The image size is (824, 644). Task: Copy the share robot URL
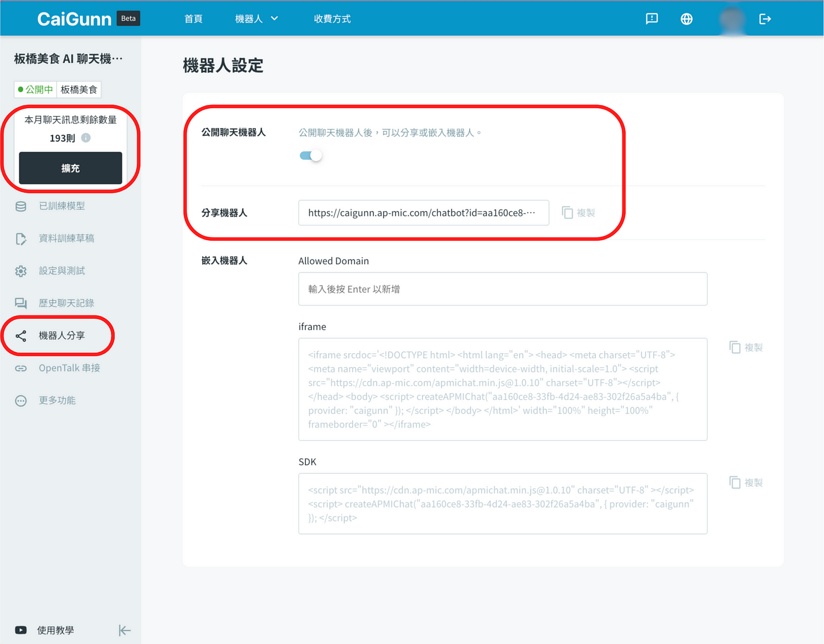[578, 213]
